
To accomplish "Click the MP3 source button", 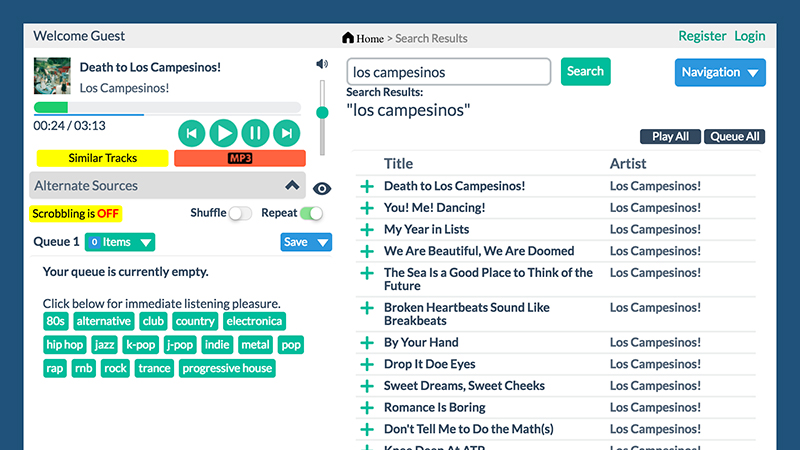I will pos(240,158).
